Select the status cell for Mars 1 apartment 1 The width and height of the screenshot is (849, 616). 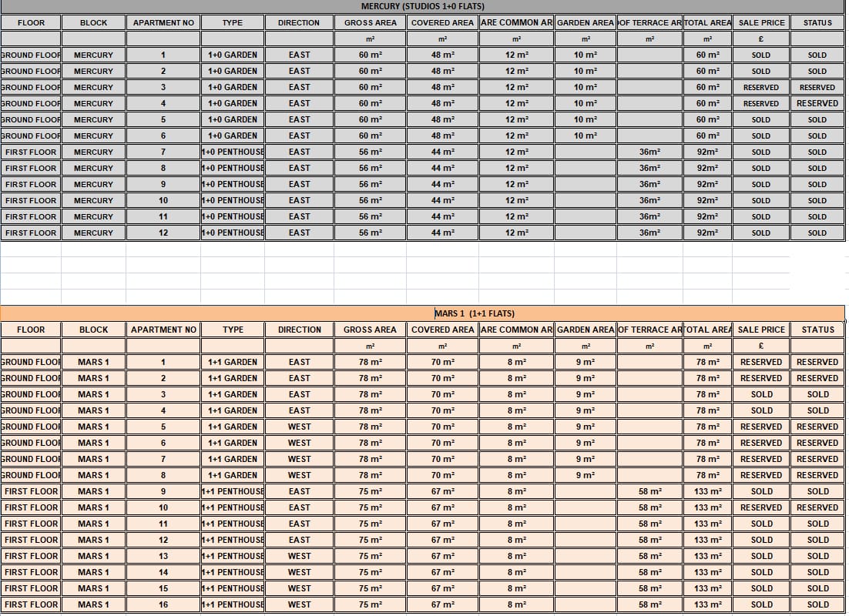(x=817, y=362)
